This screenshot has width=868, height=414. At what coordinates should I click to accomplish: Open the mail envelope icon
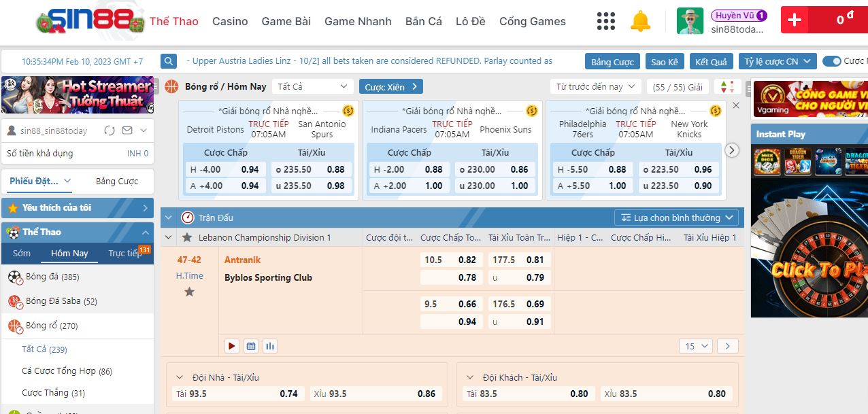127,131
